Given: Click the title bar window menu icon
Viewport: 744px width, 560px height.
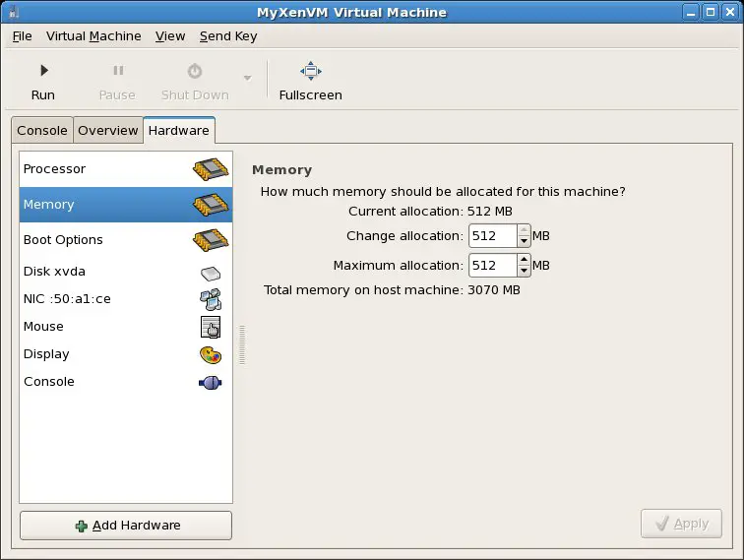Looking at the screenshot, I should [14, 12].
